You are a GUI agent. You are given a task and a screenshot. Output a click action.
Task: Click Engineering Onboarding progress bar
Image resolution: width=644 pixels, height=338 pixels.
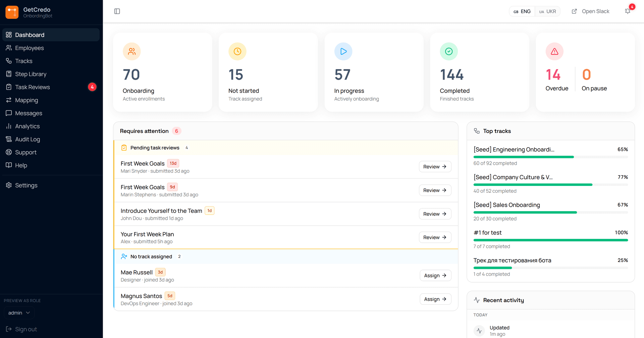click(550, 157)
